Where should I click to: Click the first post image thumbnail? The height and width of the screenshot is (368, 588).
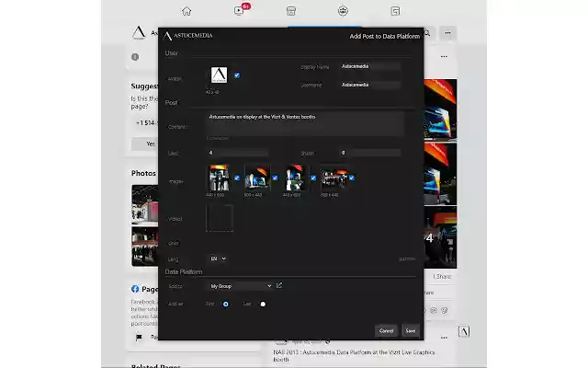[x=219, y=178]
